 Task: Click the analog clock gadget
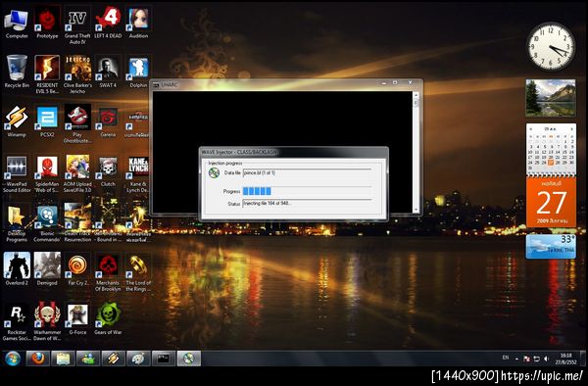551,46
